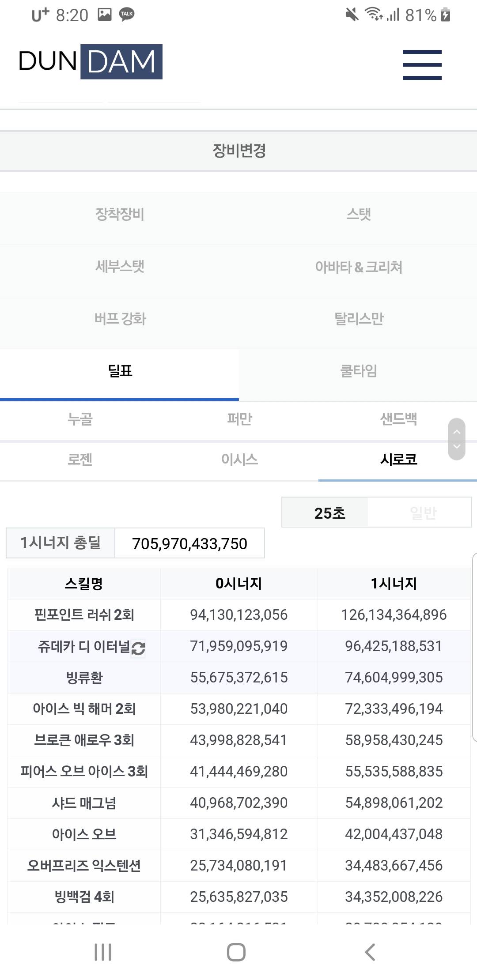Open the hamburger menu icon
The height and width of the screenshot is (980, 477).
[422, 64]
